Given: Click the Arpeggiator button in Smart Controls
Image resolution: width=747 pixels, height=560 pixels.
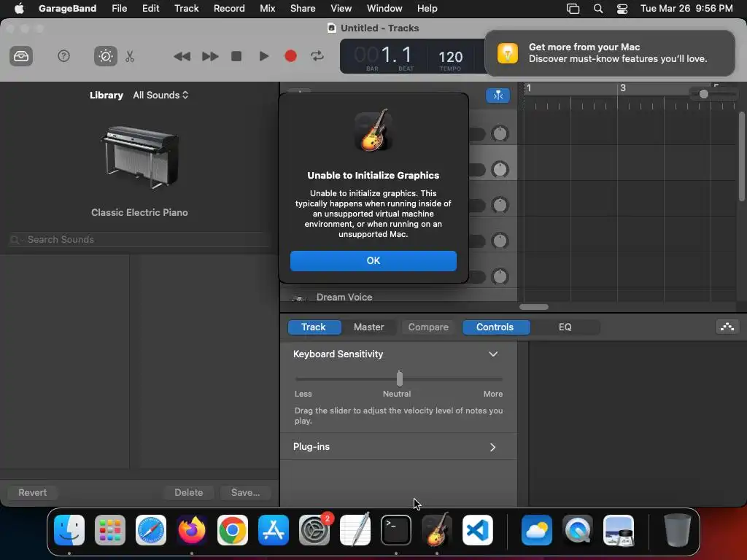Looking at the screenshot, I should click(727, 327).
